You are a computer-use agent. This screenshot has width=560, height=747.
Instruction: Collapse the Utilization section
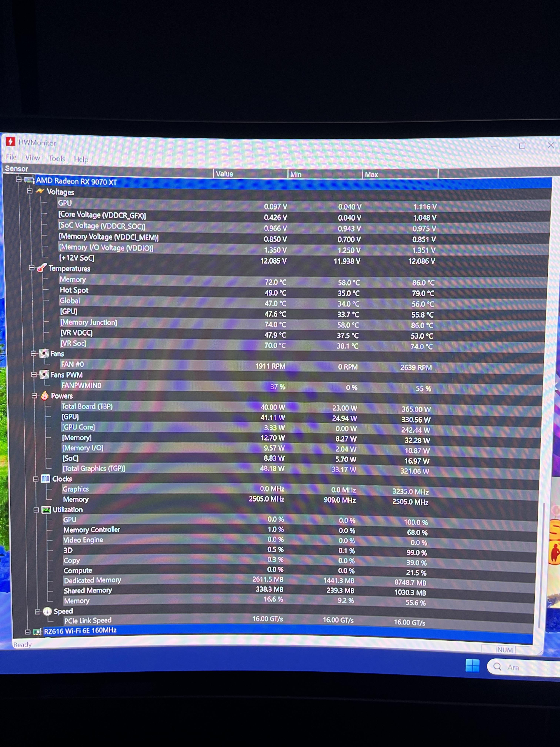tap(36, 510)
